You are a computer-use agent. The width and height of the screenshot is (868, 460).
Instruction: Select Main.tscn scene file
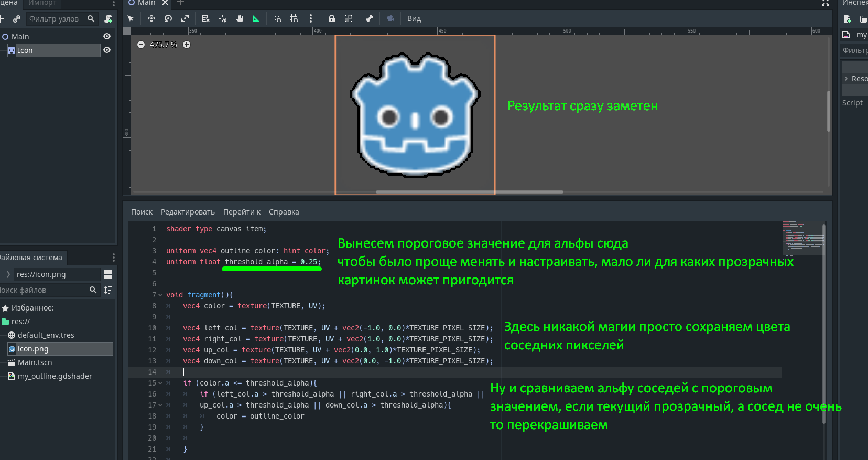tap(35, 362)
